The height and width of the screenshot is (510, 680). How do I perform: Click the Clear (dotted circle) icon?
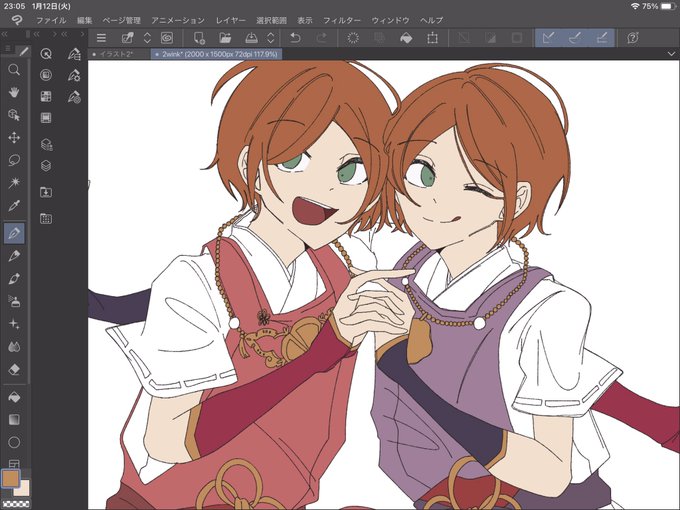[x=353, y=38]
